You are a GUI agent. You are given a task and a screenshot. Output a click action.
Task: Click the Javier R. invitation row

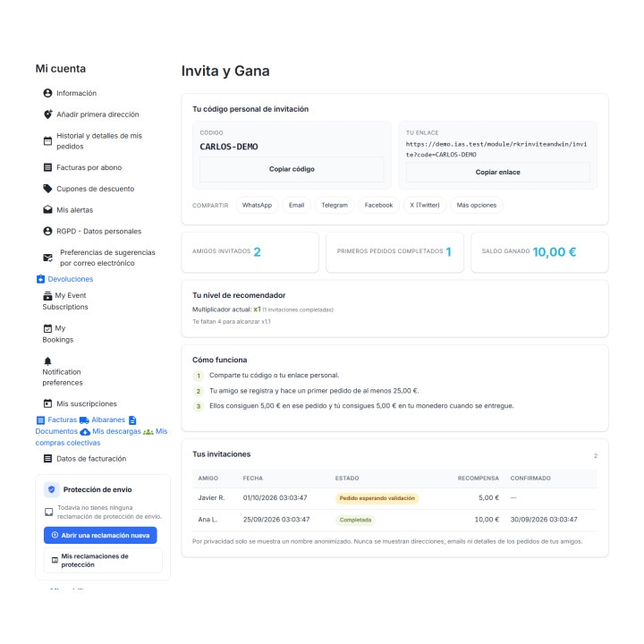tap(394, 498)
